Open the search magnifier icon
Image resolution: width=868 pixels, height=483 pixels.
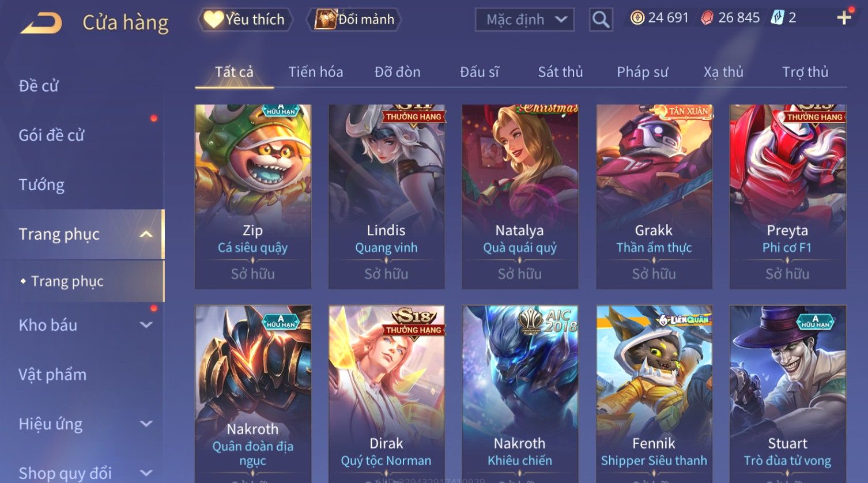pos(601,20)
